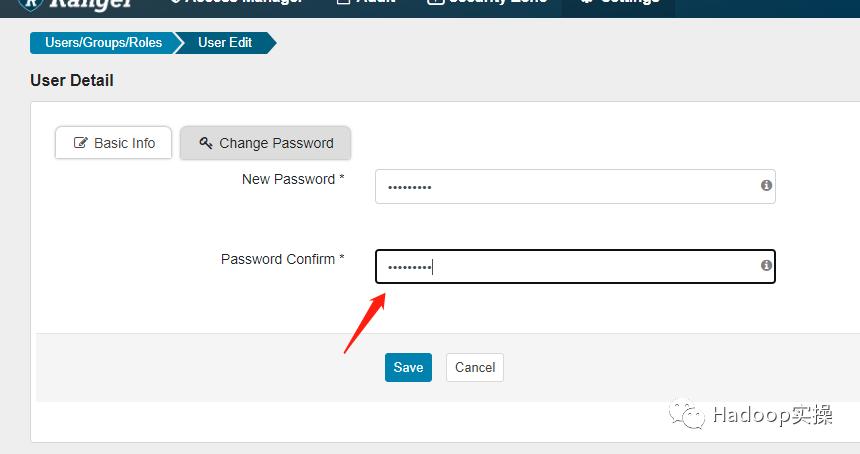
Task: Save the new password
Action: [x=408, y=367]
